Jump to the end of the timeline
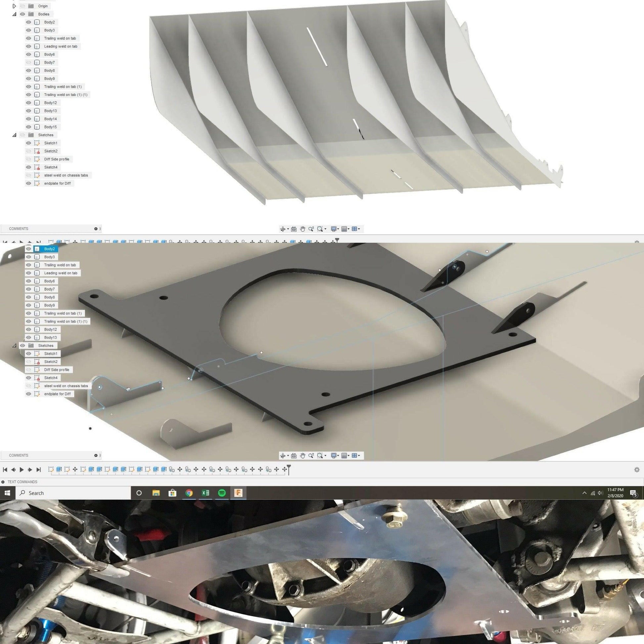Viewport: 644px width, 644px height. [38, 469]
